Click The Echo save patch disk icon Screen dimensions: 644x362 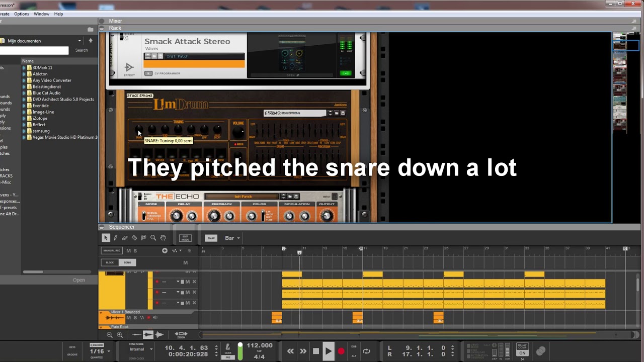[296, 197]
